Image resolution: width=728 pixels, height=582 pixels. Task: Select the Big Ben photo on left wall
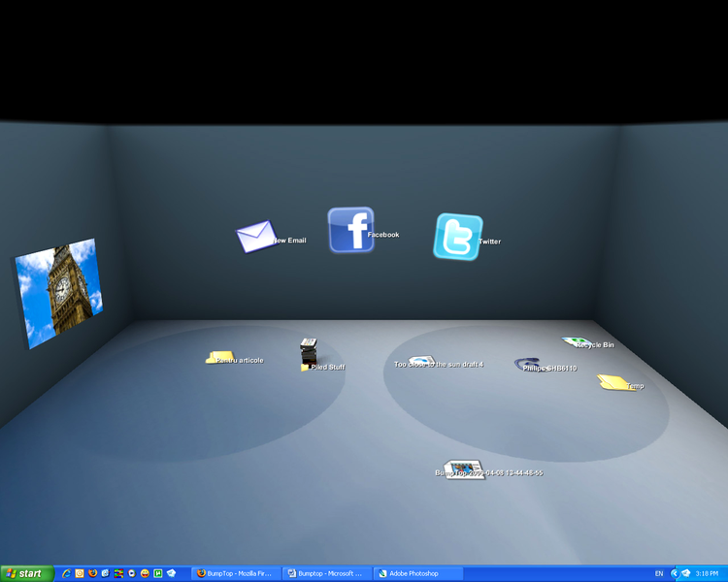click(x=58, y=292)
